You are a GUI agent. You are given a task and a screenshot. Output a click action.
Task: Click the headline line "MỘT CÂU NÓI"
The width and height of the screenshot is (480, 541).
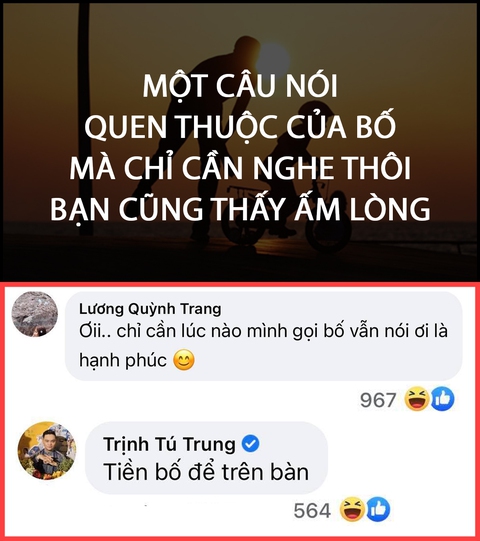[240, 86]
